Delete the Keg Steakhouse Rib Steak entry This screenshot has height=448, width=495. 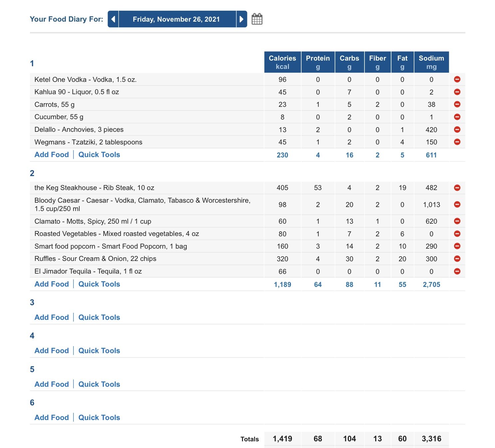[457, 188]
